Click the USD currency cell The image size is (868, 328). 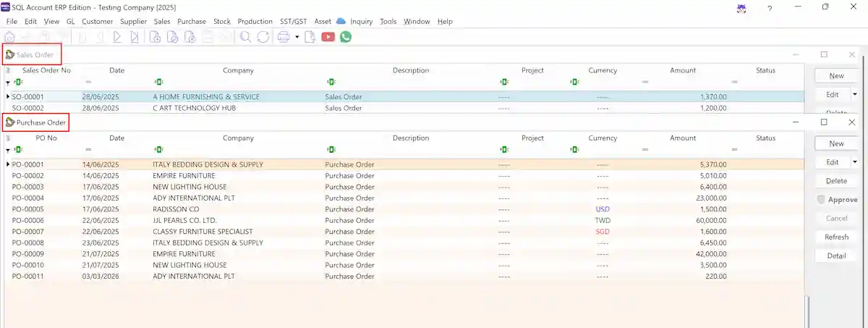(x=603, y=209)
